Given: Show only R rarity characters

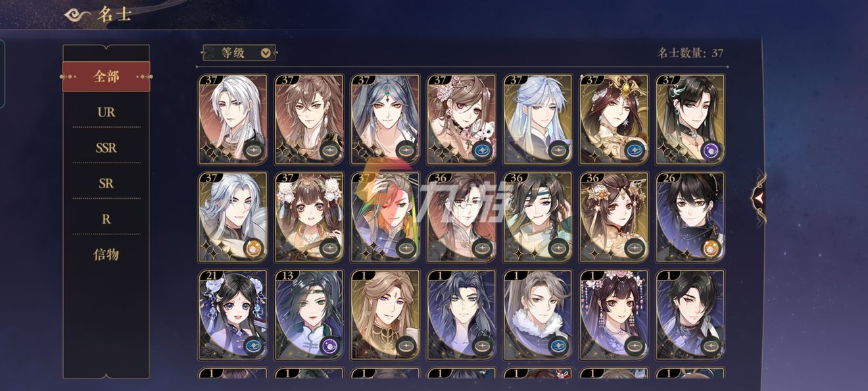Looking at the screenshot, I should point(106,219).
